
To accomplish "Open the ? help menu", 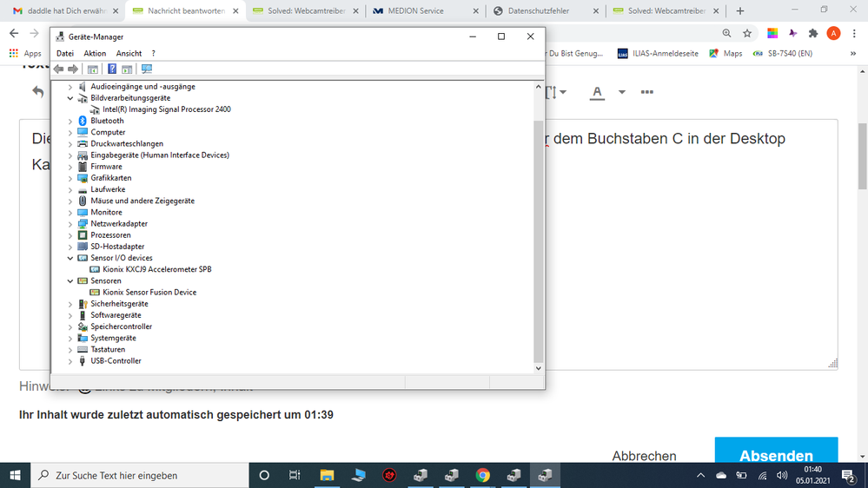I will 153,54.
